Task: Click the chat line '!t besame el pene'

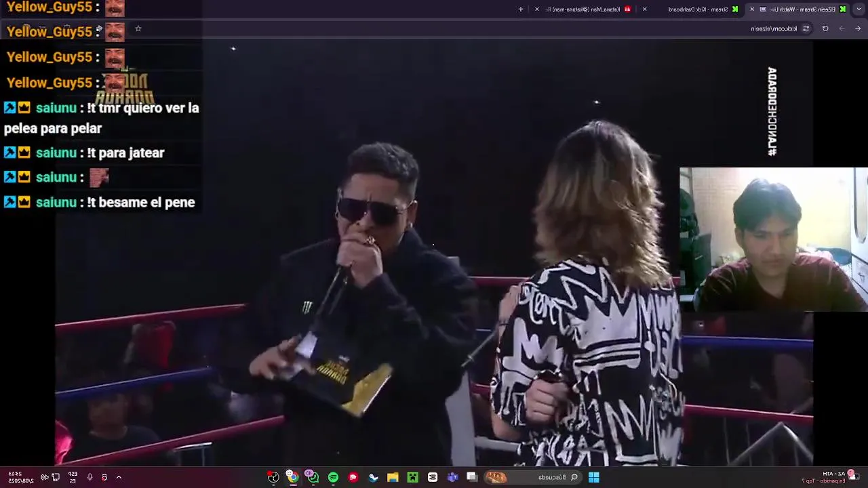Action: click(141, 202)
